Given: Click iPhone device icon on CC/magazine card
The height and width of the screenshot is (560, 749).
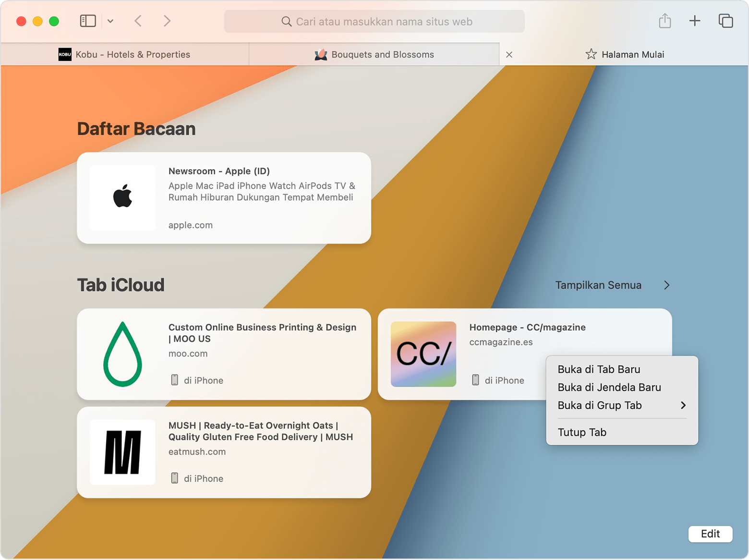Looking at the screenshot, I should pyautogui.click(x=475, y=380).
